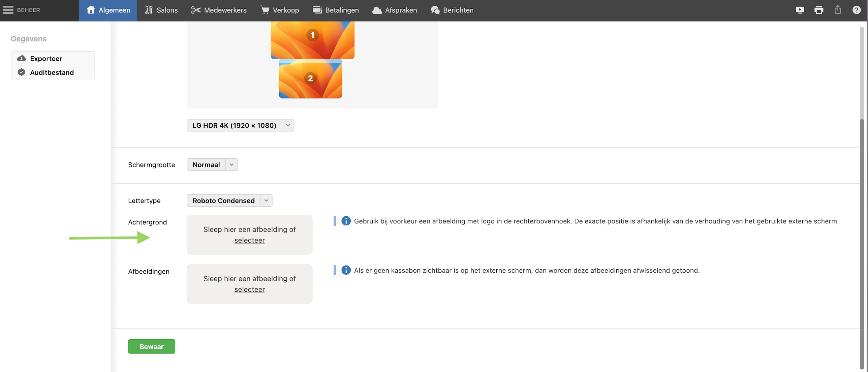Click the Exporteer cloud download icon
Image resolution: width=868 pixels, height=372 pixels.
[22, 59]
